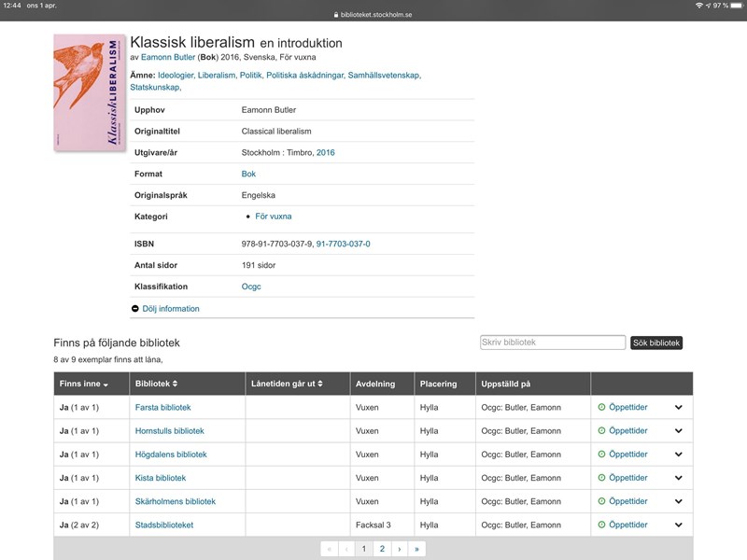Click the clock icon for Kista bibliotek
The height and width of the screenshot is (560, 747).
(x=601, y=478)
